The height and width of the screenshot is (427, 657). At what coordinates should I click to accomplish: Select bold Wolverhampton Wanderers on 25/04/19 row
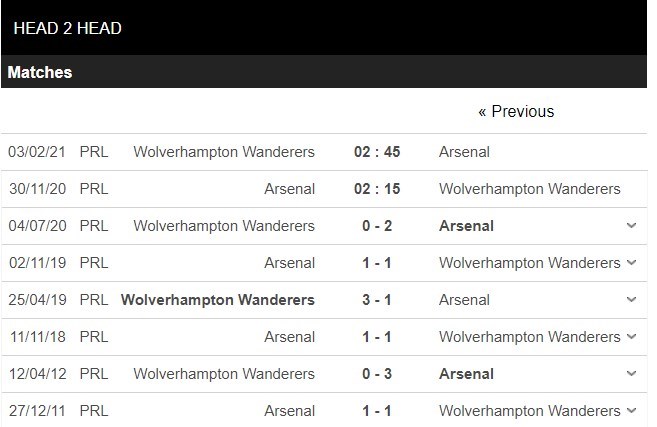click(218, 300)
